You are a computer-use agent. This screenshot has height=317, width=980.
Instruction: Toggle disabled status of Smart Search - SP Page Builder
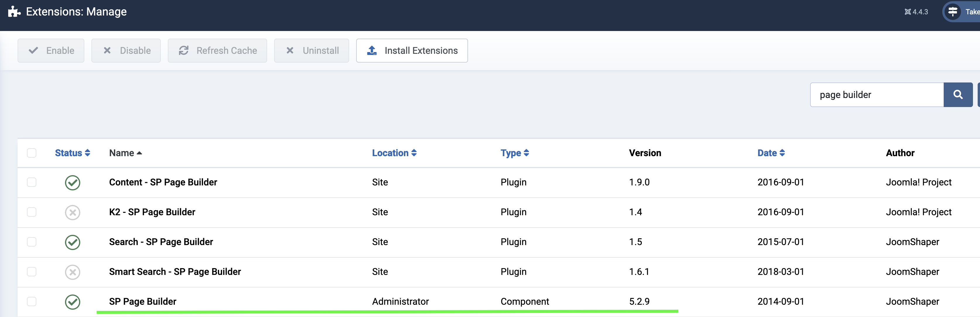click(72, 272)
